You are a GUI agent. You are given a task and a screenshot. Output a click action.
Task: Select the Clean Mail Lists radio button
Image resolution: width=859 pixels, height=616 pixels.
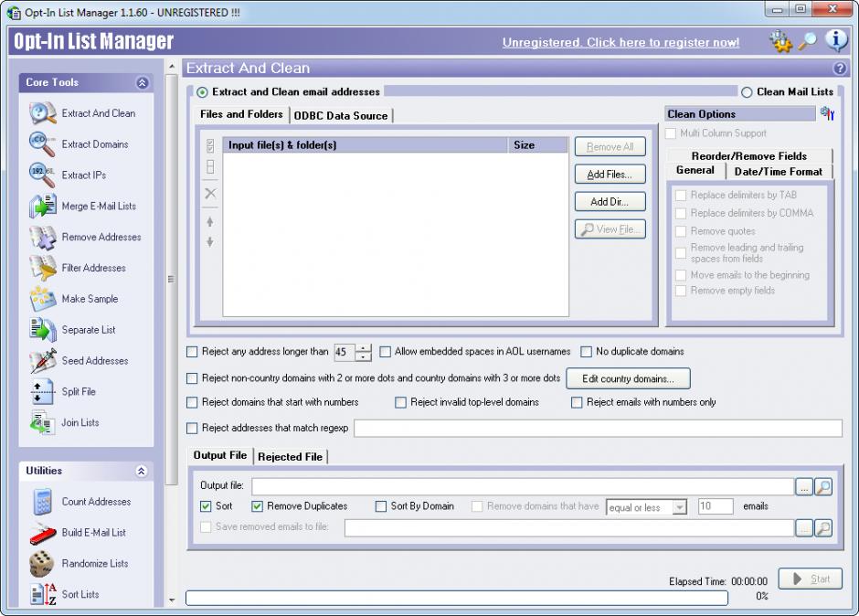(747, 92)
